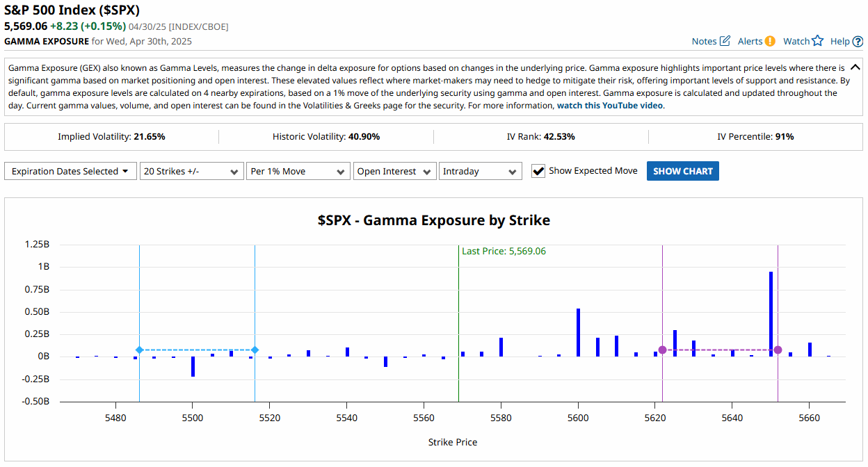Click the chart title $SPX - Gamma Exposure by Strike
Viewport: 868px width, 467px height.
click(434, 220)
